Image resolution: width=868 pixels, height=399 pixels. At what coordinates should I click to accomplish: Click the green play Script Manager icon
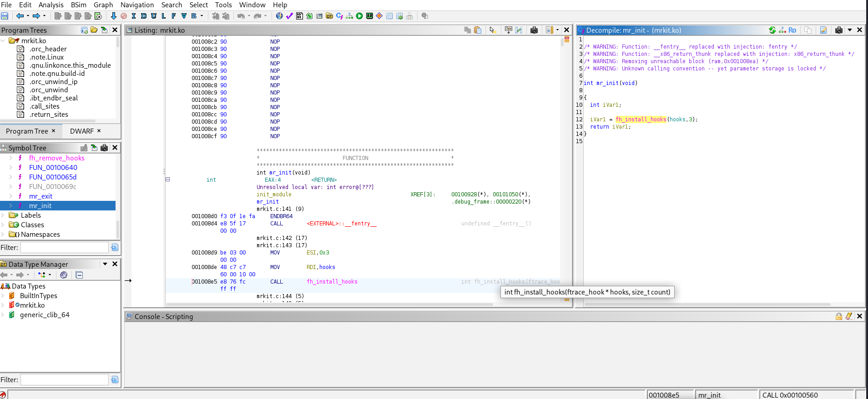359,16
